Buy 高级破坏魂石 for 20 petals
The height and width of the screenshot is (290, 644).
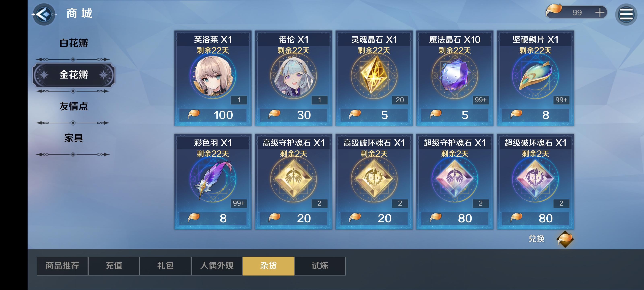[374, 218]
